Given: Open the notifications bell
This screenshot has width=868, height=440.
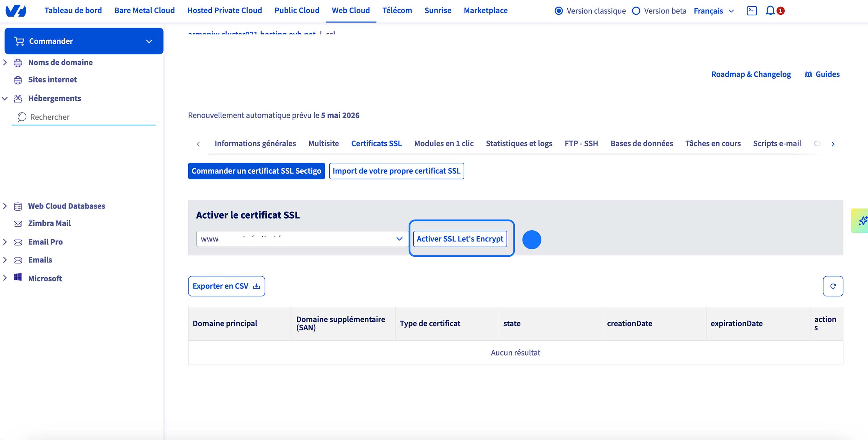Looking at the screenshot, I should coord(770,10).
